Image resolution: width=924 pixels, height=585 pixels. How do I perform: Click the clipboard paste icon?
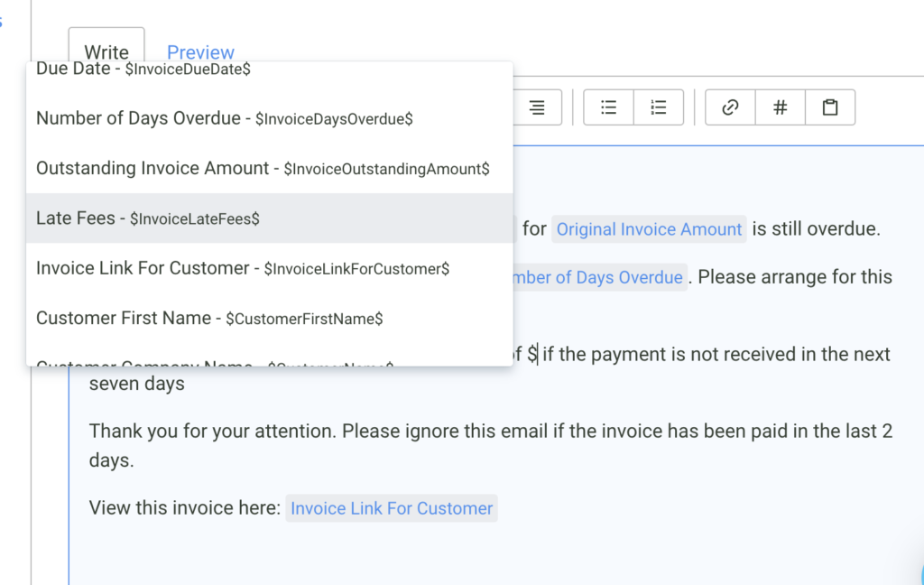[x=830, y=108]
